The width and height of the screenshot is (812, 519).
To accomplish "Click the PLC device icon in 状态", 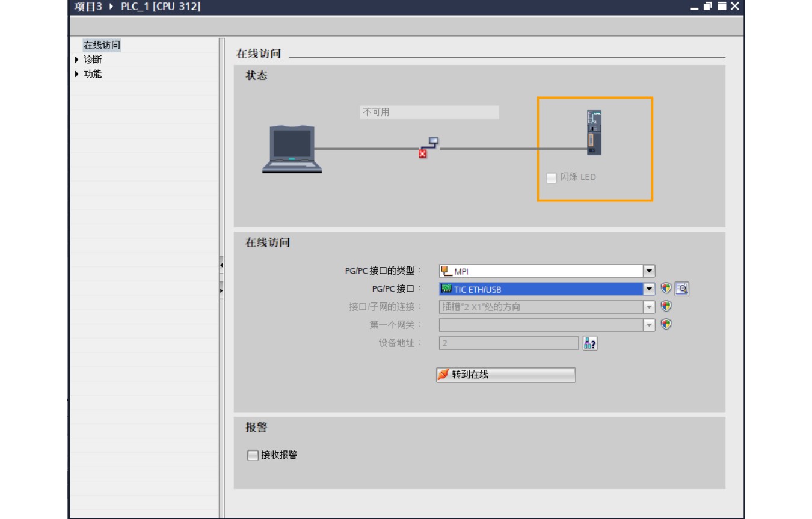I will 594,133.
